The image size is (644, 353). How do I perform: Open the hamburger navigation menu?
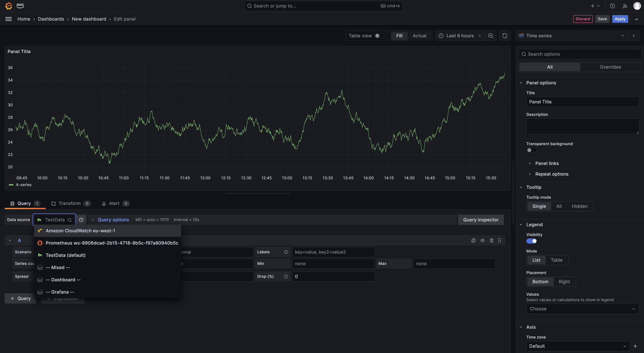pyautogui.click(x=9, y=19)
